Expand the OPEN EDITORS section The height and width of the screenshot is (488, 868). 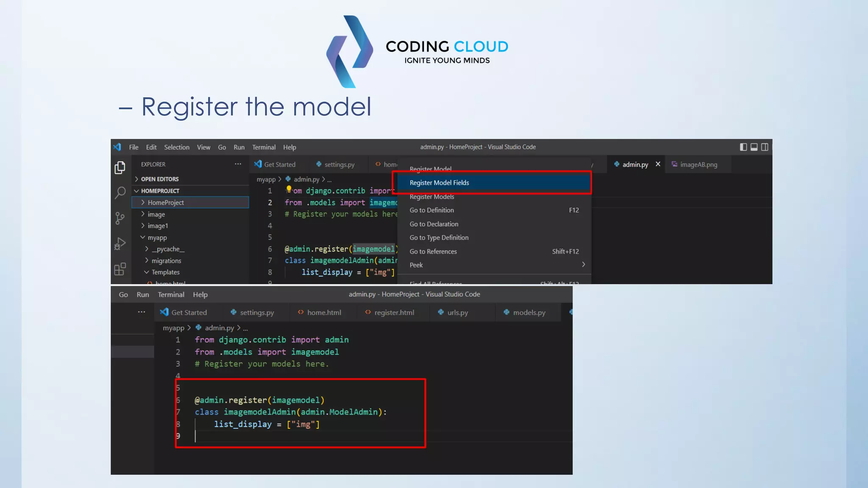pos(159,179)
